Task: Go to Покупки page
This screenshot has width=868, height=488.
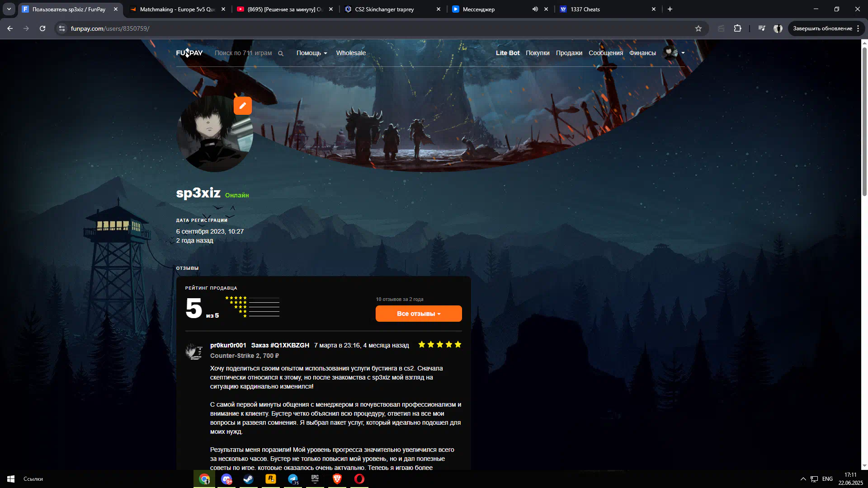Action: tap(538, 53)
